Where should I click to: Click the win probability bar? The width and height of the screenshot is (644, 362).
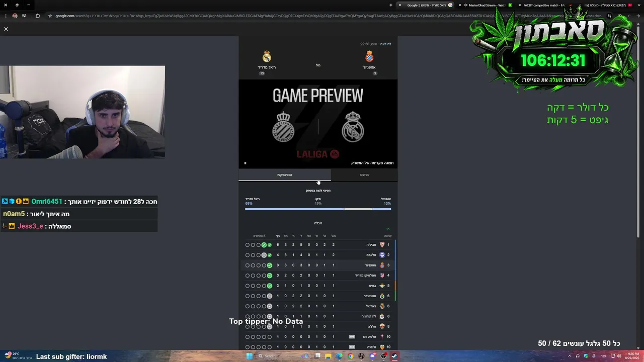318,209
